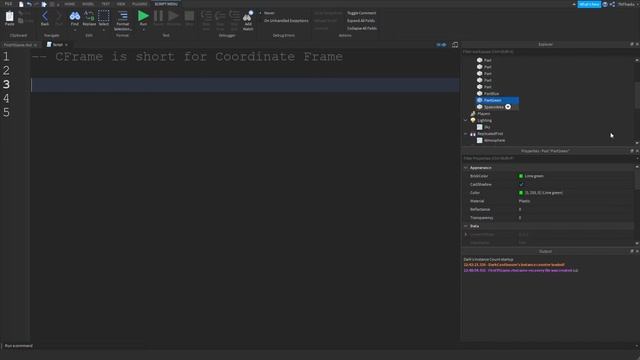Click the What's New button
Image resolution: width=640 pixels, height=360 pixels.
pyautogui.click(x=589, y=4)
